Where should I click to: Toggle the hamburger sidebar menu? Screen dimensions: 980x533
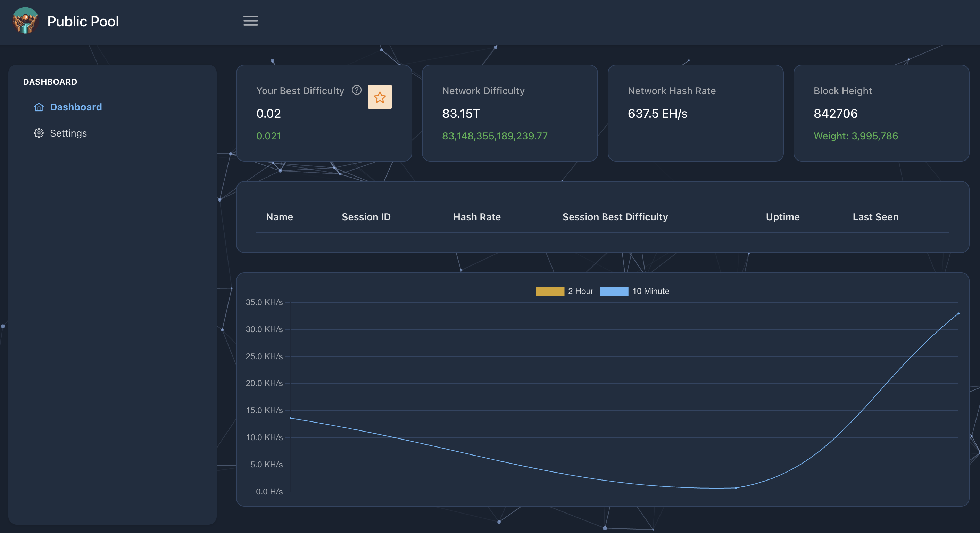click(250, 21)
